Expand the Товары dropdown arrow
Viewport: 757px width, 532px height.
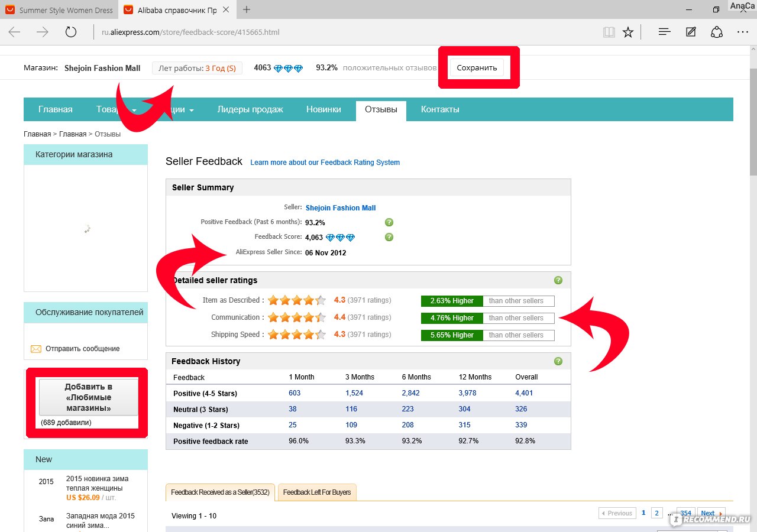(x=134, y=110)
